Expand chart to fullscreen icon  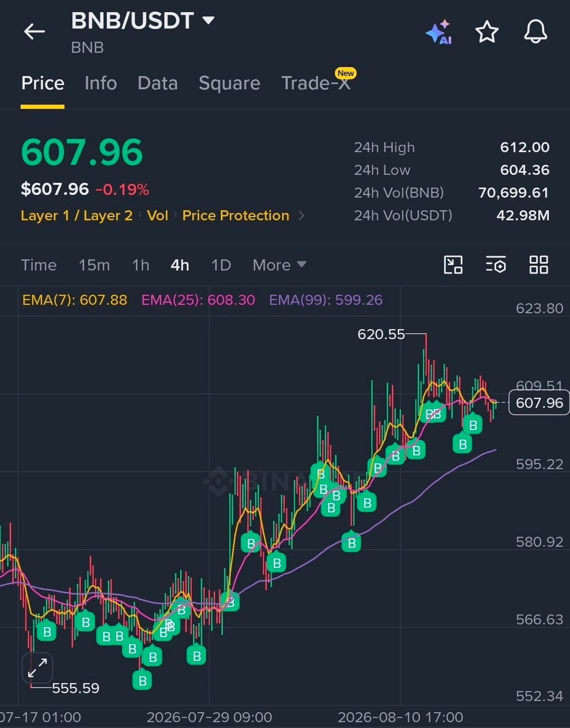38,668
